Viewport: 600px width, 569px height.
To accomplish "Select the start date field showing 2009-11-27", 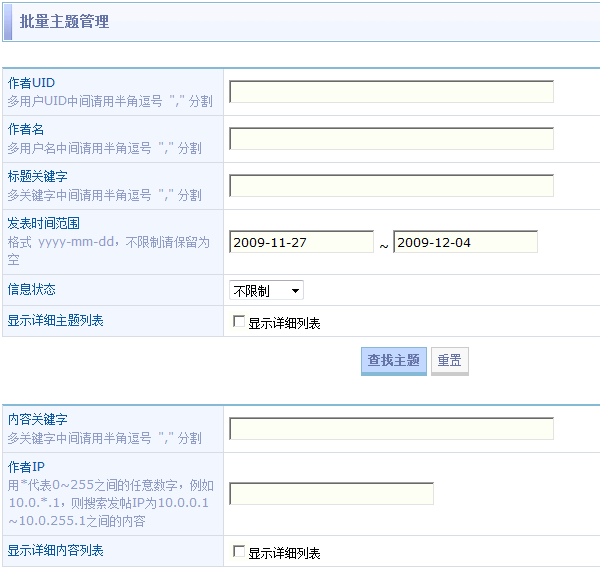I will point(301,242).
